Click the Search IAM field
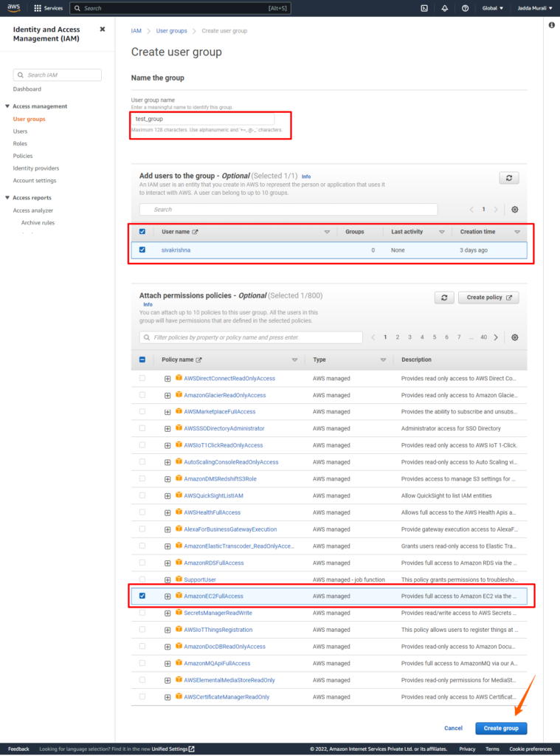Viewport: 560px width, 756px height. pyautogui.click(x=58, y=75)
